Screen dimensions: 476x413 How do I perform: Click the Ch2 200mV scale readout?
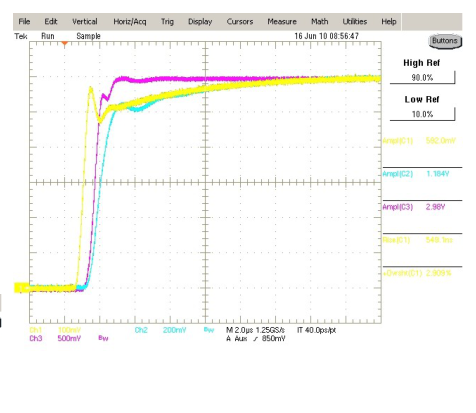pos(160,330)
